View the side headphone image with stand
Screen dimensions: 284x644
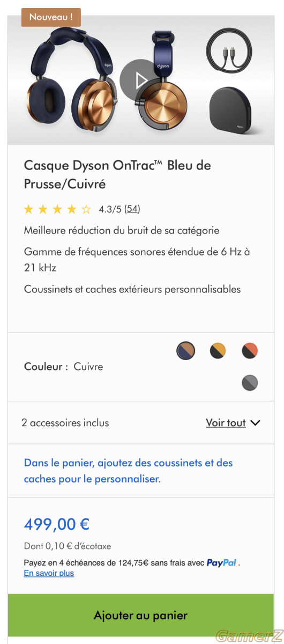coord(161,80)
